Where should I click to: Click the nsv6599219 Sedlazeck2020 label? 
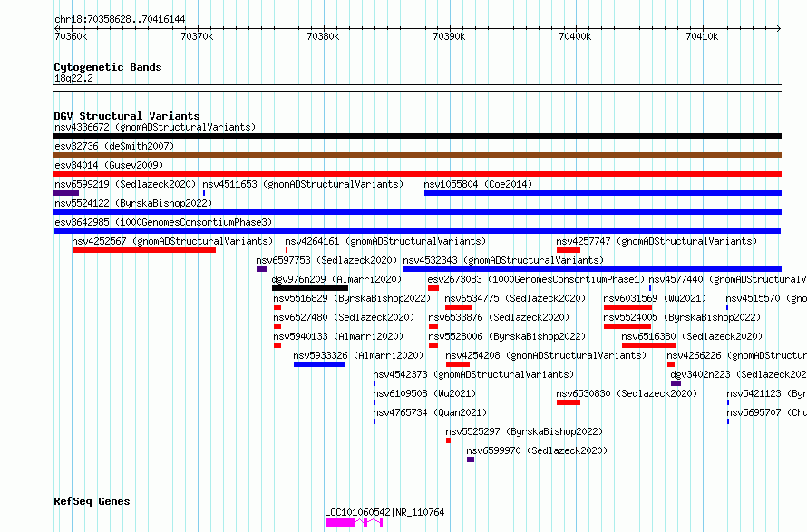[x=125, y=184]
